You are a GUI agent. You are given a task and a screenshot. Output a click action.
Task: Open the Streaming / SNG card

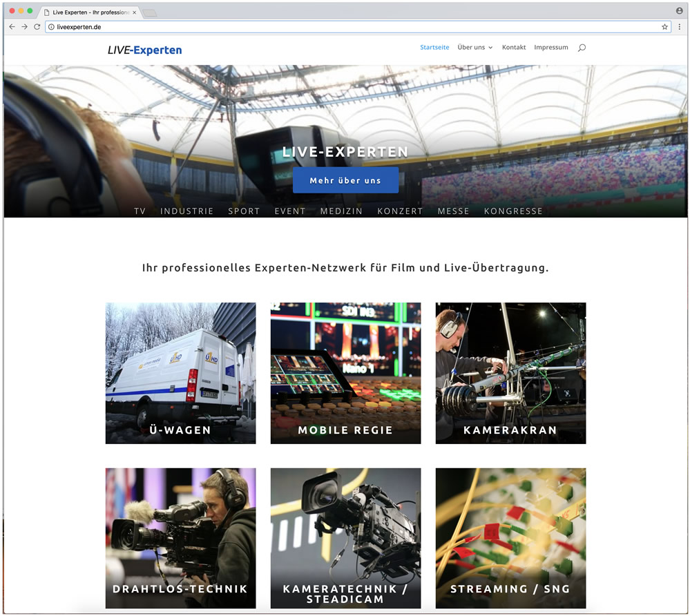510,538
